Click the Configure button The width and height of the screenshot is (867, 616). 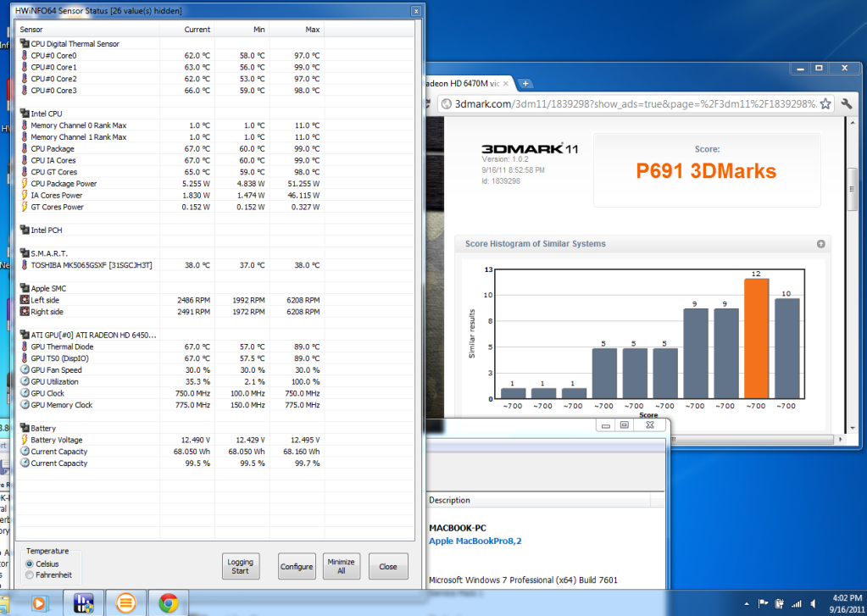(297, 566)
